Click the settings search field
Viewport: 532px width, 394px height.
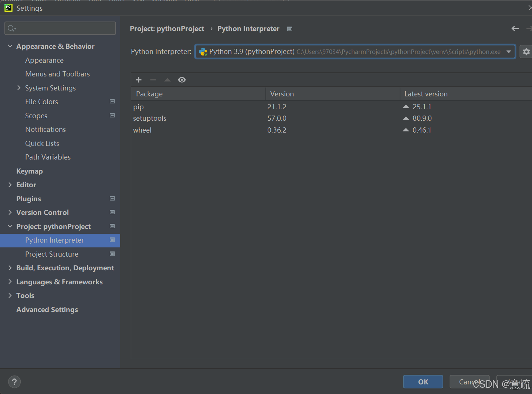click(x=60, y=28)
